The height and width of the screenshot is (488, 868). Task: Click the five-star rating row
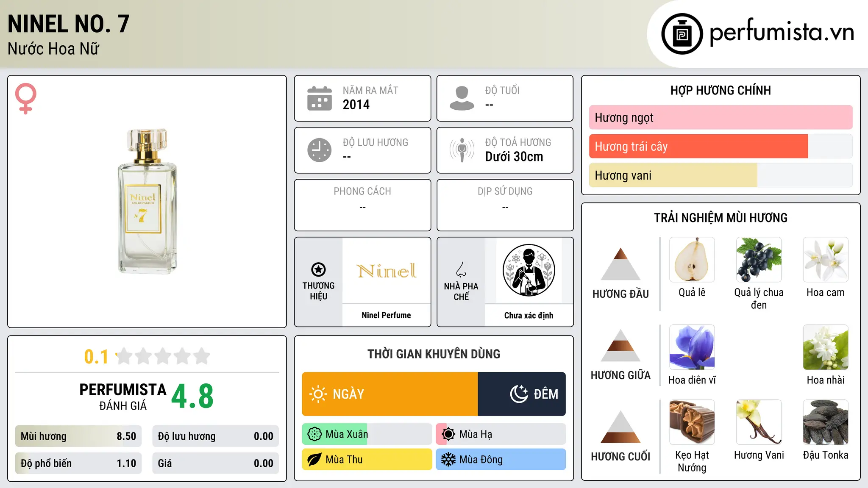click(163, 356)
